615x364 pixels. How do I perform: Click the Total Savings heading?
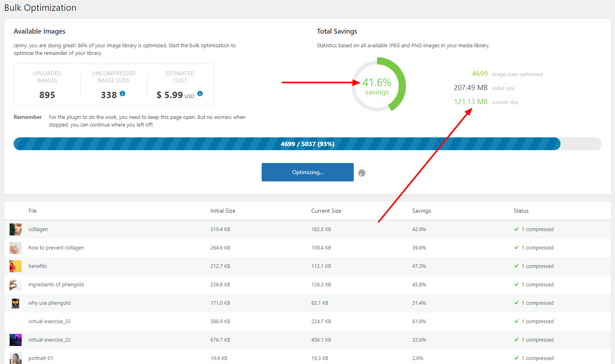(x=337, y=31)
